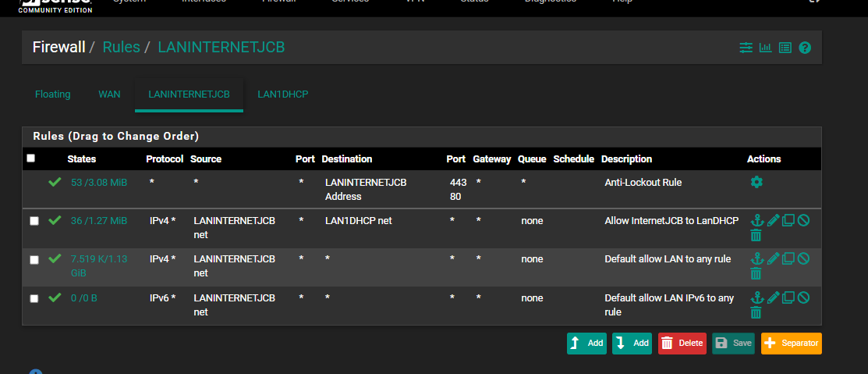The image size is (868, 374).
Task: Check the box for the IPv6 rule
Action: (34, 298)
